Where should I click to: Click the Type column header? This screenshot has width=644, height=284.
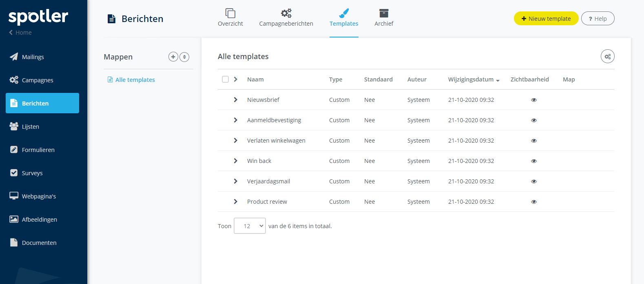point(336,79)
